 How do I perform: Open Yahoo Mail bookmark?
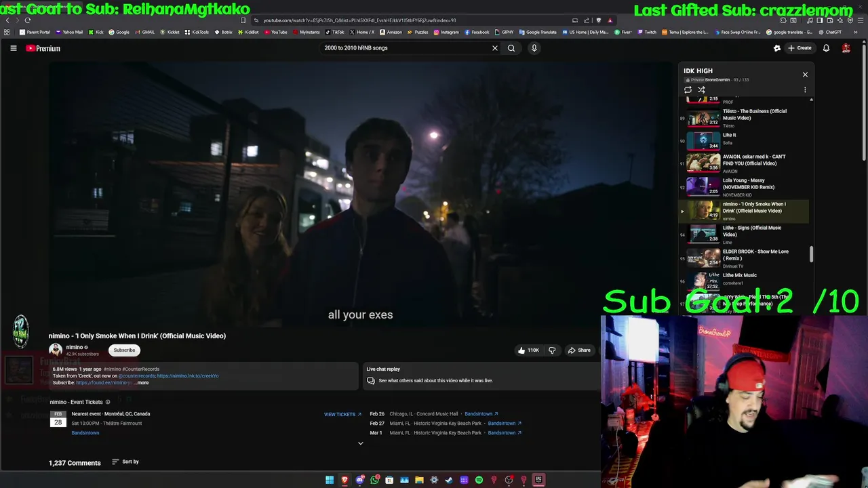(69, 32)
